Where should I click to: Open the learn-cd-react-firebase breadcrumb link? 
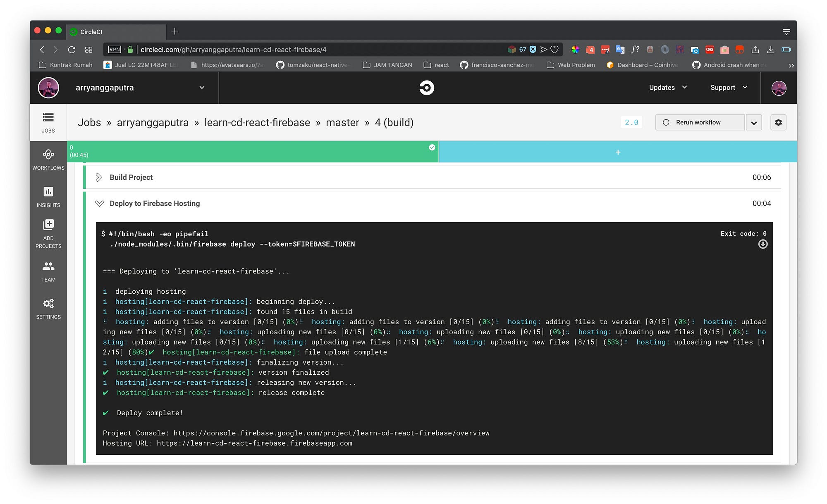(257, 122)
